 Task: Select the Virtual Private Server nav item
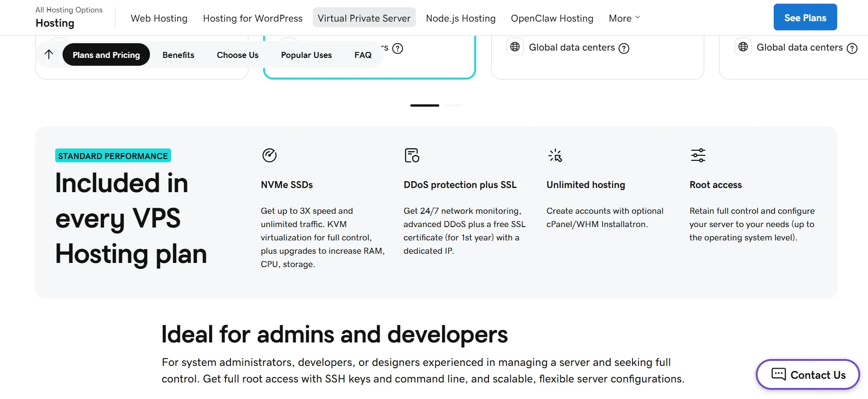(x=364, y=17)
